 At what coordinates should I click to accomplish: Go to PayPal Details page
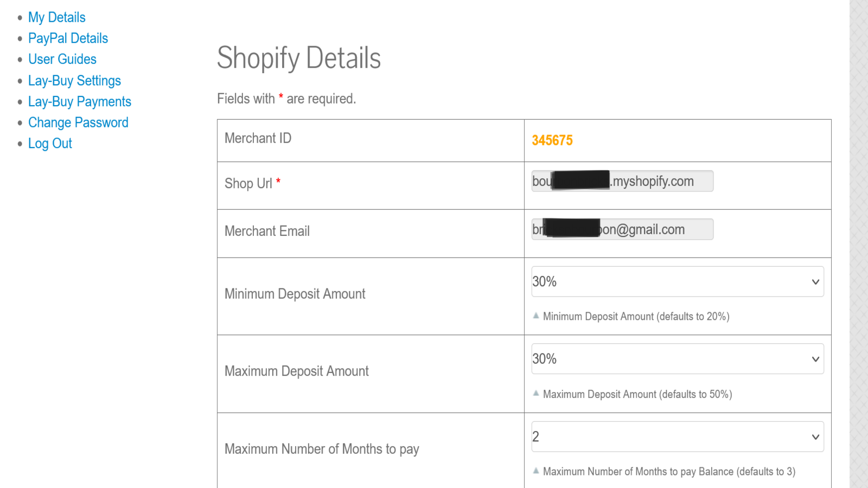pos(68,38)
